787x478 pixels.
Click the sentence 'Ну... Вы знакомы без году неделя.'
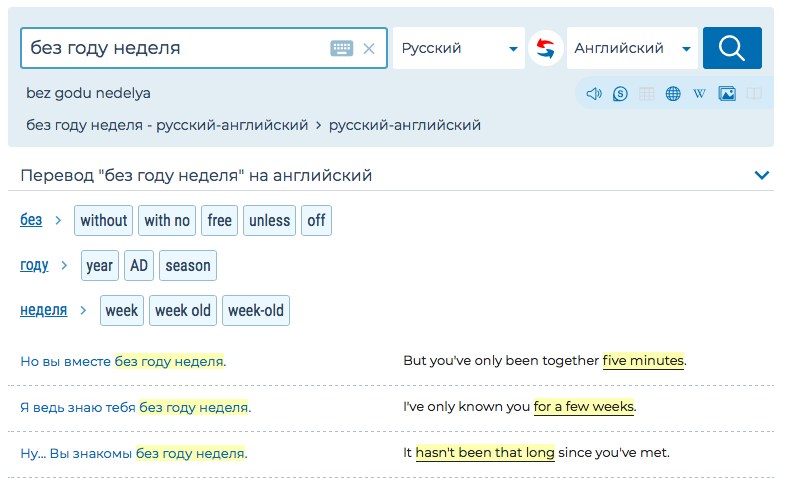click(134, 453)
